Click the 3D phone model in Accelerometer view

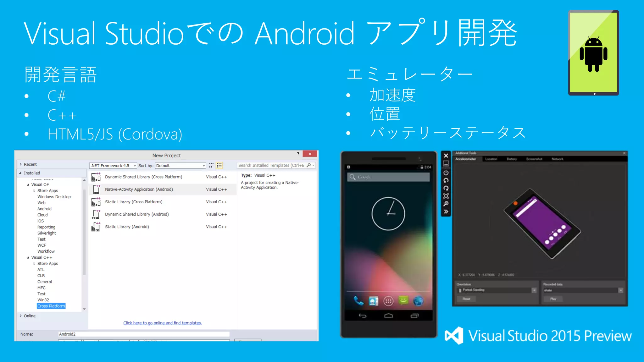tap(542, 223)
